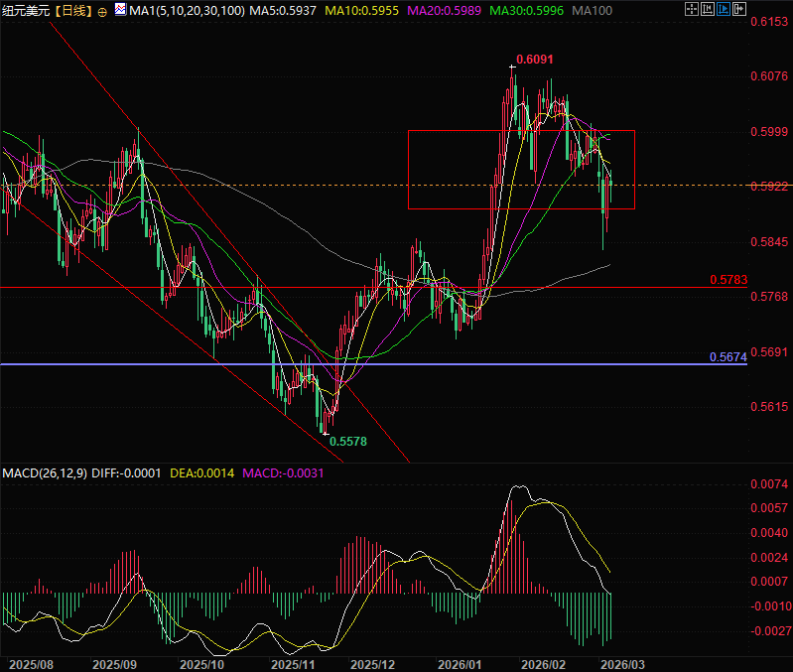Click the 2026/01 date on time axis
The height and width of the screenshot is (672, 793).
coord(460,662)
